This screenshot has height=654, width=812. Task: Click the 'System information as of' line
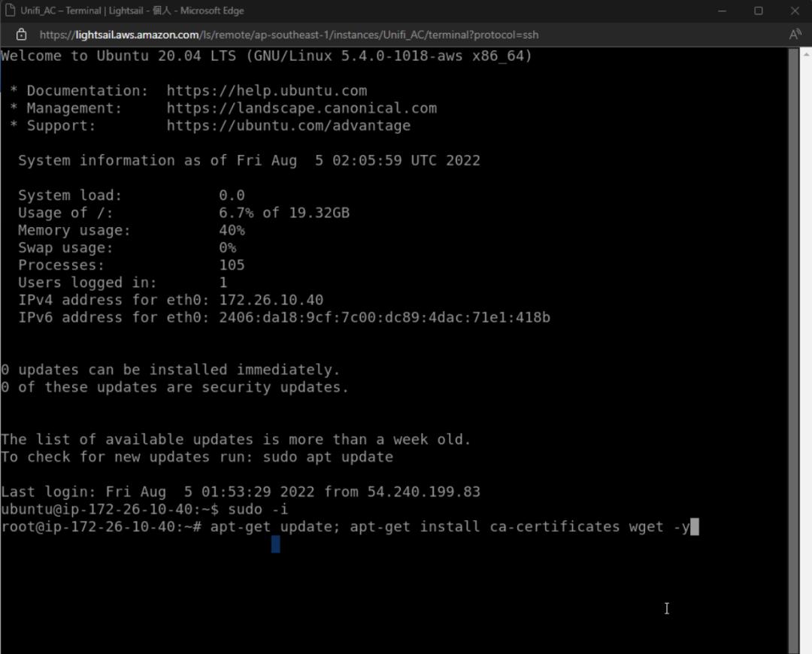point(249,161)
